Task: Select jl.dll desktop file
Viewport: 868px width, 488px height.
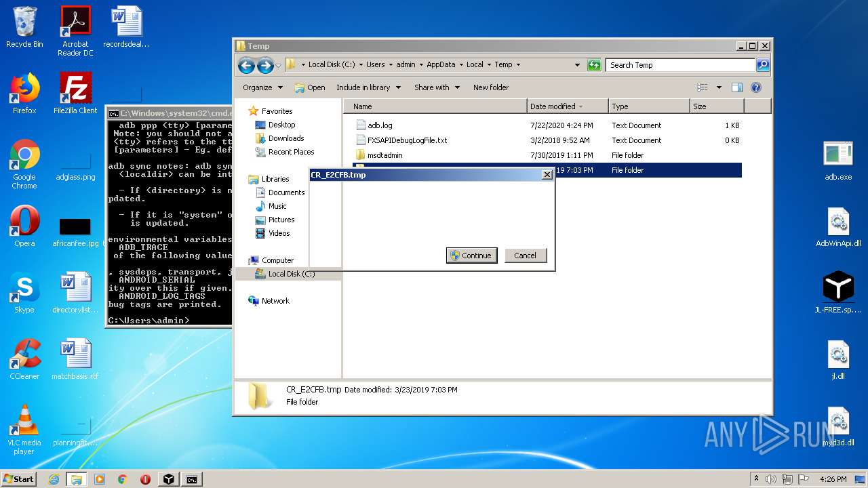Action: [838, 359]
